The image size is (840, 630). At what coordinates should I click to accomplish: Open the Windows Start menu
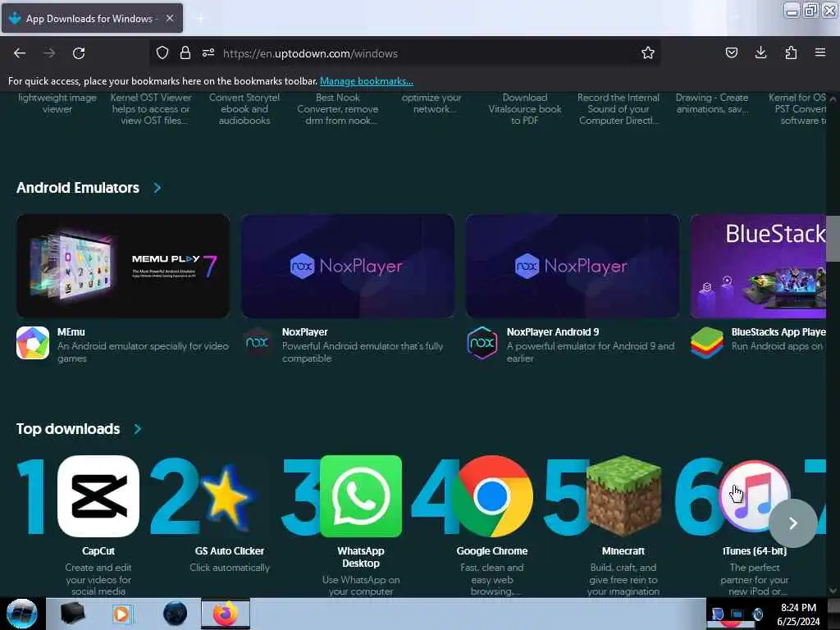(21, 614)
